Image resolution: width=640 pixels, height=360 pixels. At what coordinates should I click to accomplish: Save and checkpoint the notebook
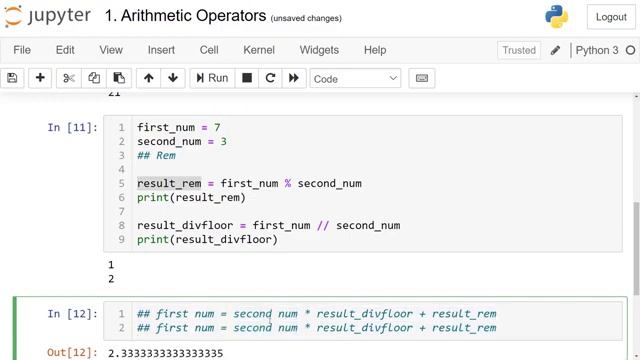coord(12,78)
